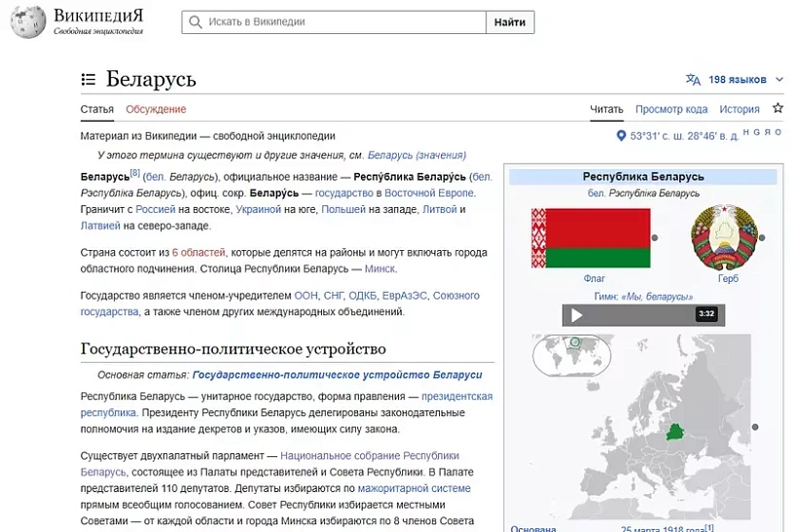Switch to the Обсуждение tab
798x532 pixels.
point(156,109)
